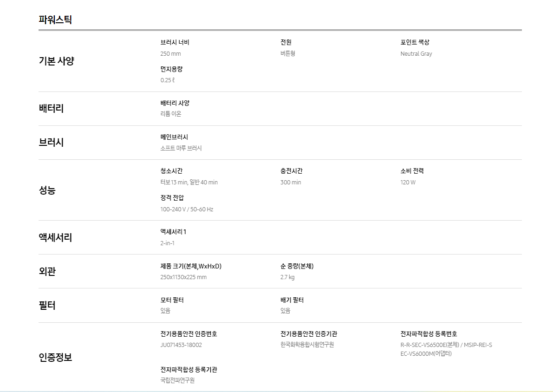Screen dimensions: 553x392
Task: Select the 2-in-1 value
Action: (168, 243)
